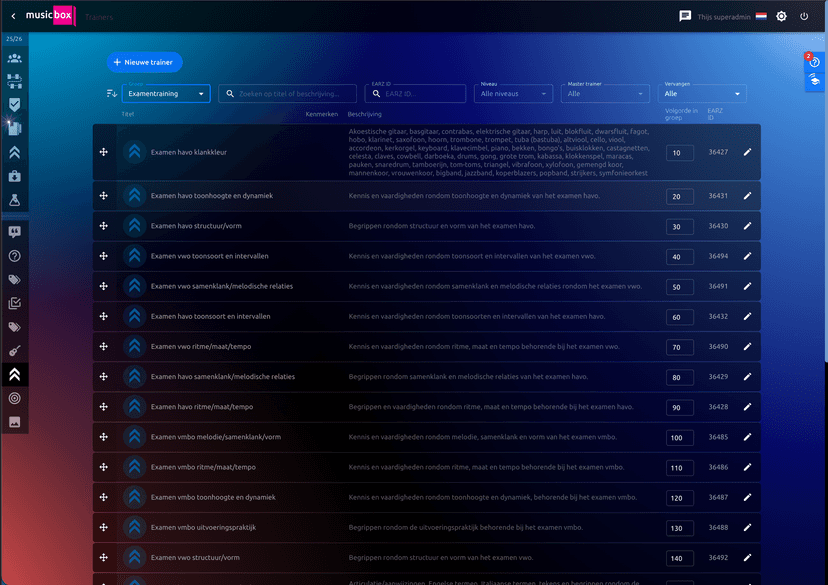Open the quote feedback sidebar icon
This screenshot has width=828, height=585.
15,232
